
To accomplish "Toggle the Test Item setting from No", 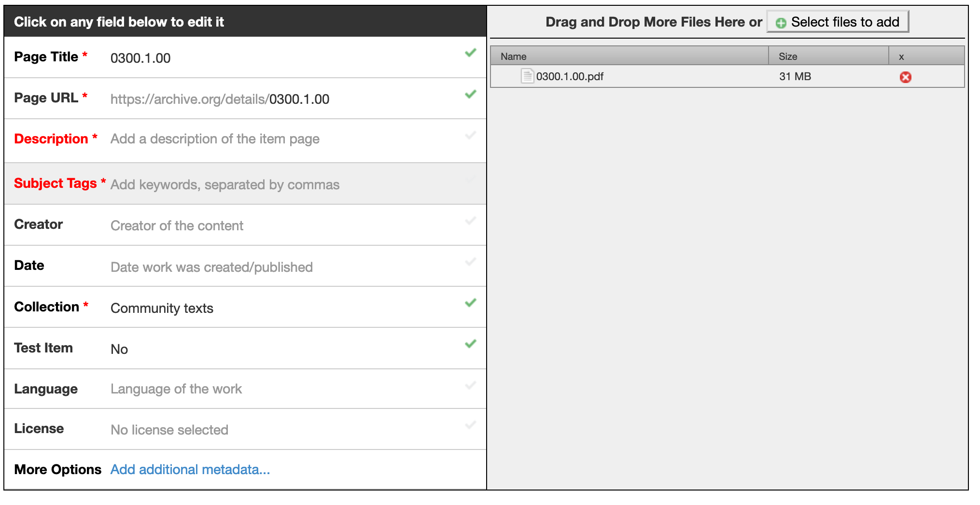I will coord(119,349).
